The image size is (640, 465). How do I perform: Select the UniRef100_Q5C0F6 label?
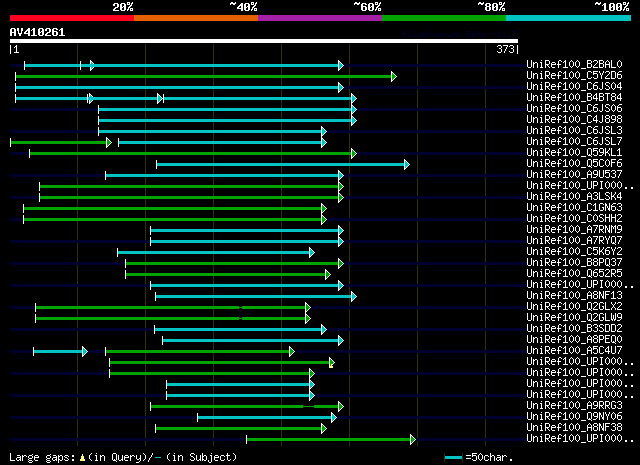pyautogui.click(x=574, y=164)
